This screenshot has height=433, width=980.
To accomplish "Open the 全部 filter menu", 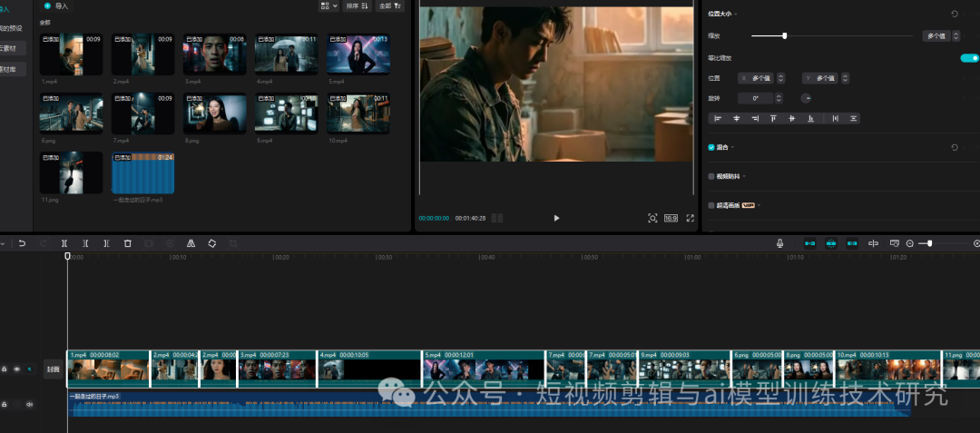I will coord(390,5).
